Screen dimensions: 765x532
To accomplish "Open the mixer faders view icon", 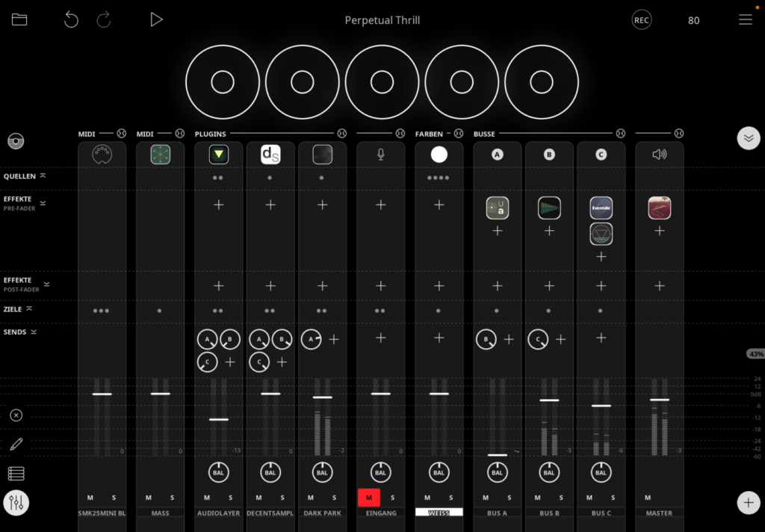I will [x=16, y=503].
